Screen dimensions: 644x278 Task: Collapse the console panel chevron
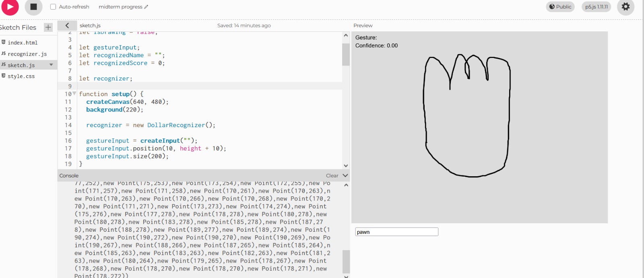click(345, 176)
